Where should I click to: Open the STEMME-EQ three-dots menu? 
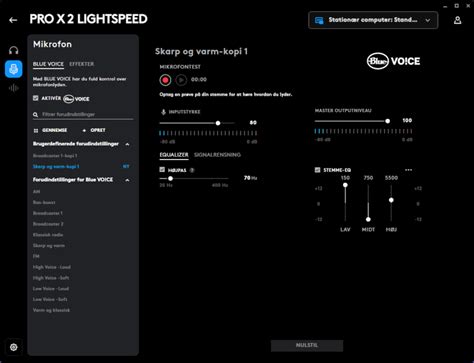[408, 170]
